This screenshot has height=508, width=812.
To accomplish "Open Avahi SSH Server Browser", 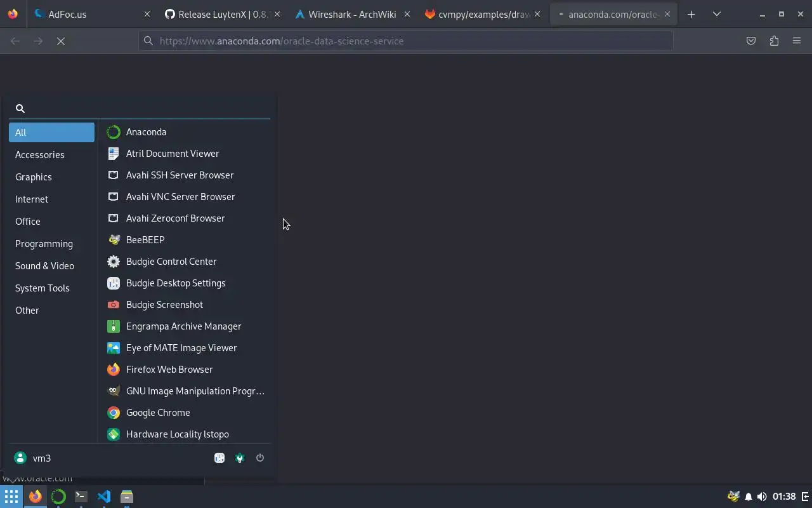I will [x=185, y=175].
